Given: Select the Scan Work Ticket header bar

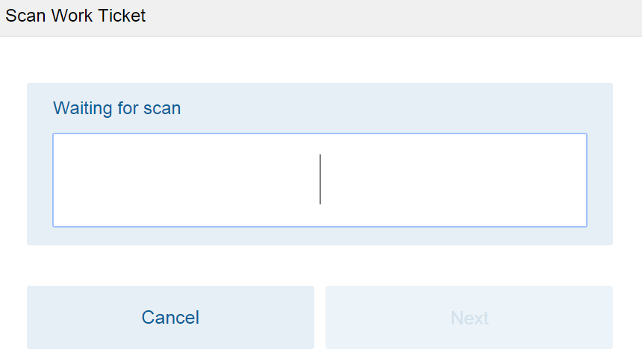Looking at the screenshot, I should (321, 17).
